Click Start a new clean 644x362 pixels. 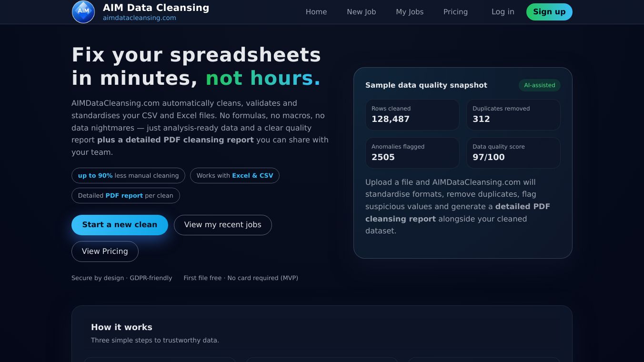pos(120,225)
